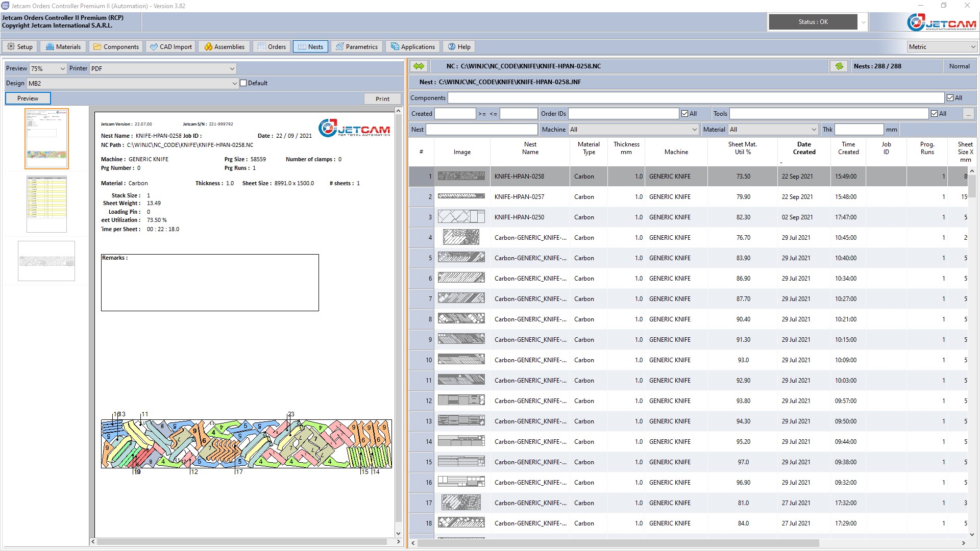980x551 pixels.
Task: Select the second page thumbnail
Action: point(46,204)
